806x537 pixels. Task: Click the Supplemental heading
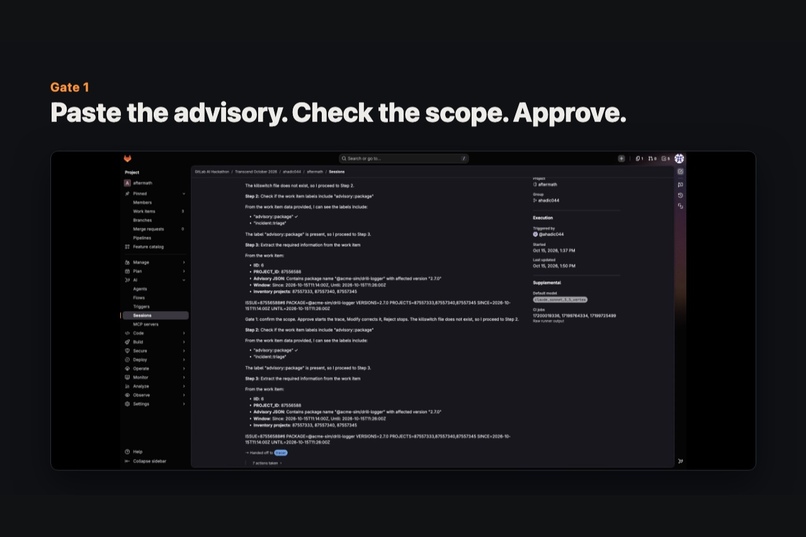[x=547, y=283]
